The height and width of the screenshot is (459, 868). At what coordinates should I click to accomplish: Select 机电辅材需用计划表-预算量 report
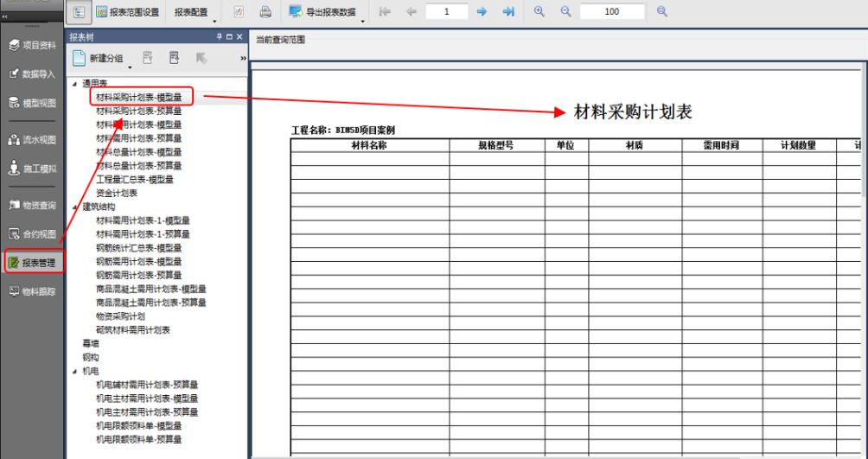tap(147, 385)
